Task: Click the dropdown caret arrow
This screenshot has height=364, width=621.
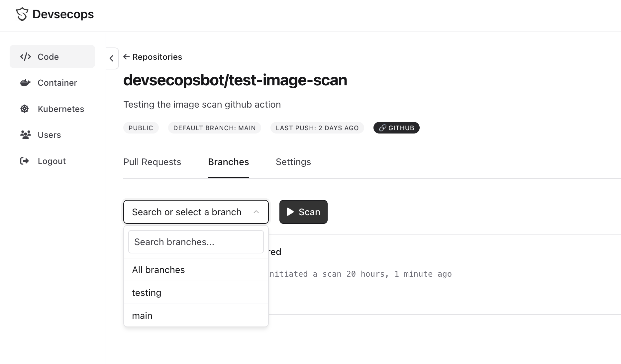Action: click(x=256, y=212)
